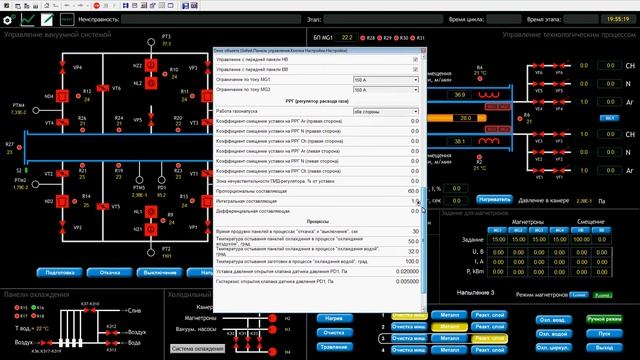
Task: Click the upper heater coil symbol
Action: (x=489, y=95)
